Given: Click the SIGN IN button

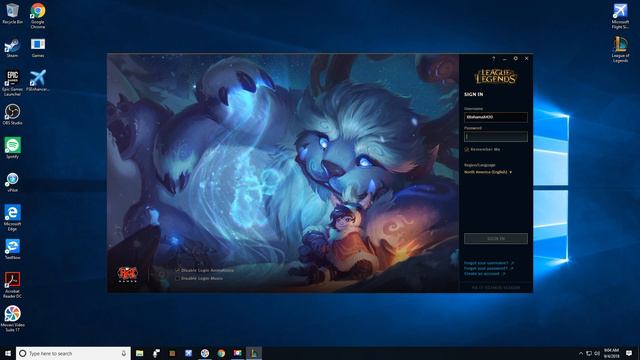Looking at the screenshot, I should [496, 238].
